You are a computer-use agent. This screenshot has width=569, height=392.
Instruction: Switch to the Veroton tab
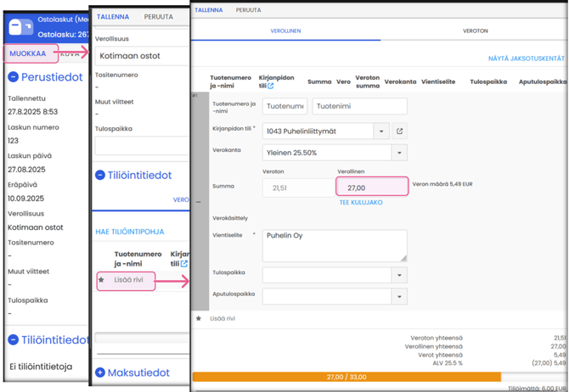click(x=475, y=31)
